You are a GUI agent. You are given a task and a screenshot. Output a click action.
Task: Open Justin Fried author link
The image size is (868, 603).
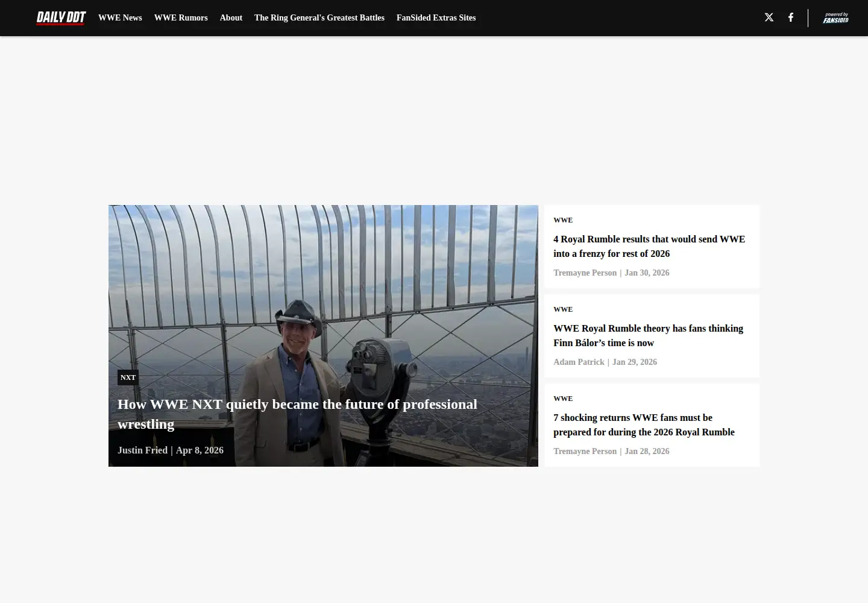tap(142, 450)
